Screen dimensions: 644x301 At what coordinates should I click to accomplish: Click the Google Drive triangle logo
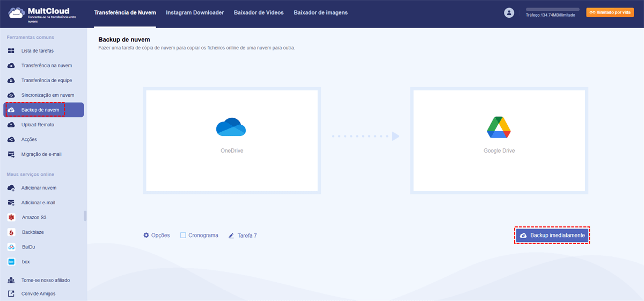tap(499, 127)
